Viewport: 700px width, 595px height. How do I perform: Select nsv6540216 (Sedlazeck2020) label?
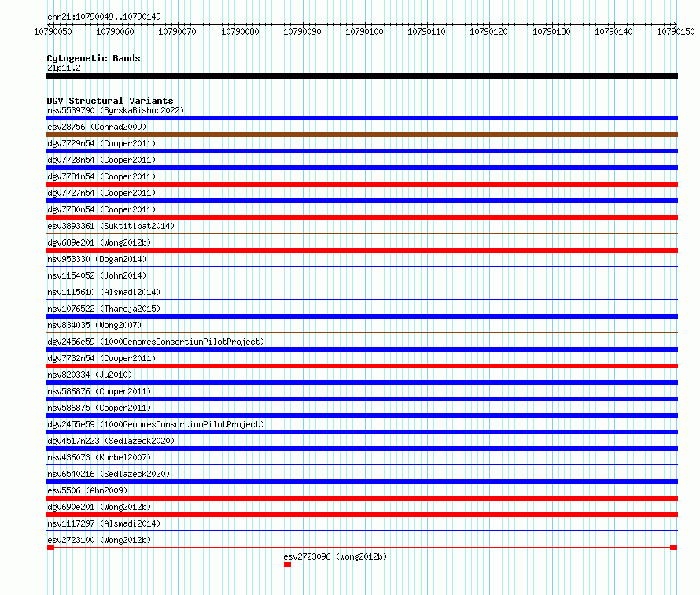(109, 474)
